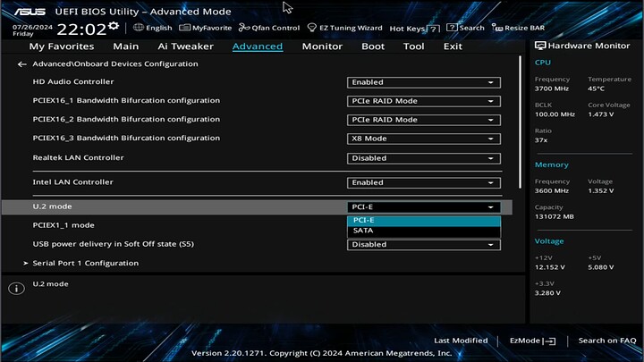Click the settings list vertical scrollbar
The height and width of the screenshot is (362, 644).
tap(520, 122)
